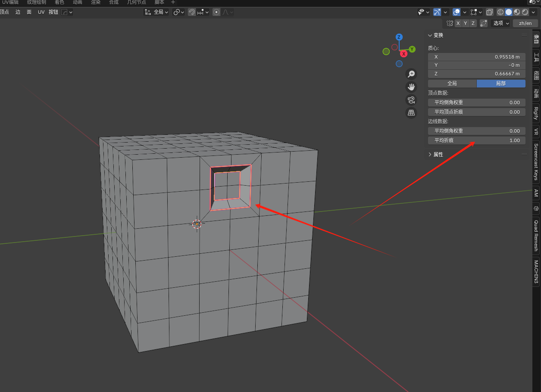Open the MACHIN3 sidebar tab

(x=536, y=272)
